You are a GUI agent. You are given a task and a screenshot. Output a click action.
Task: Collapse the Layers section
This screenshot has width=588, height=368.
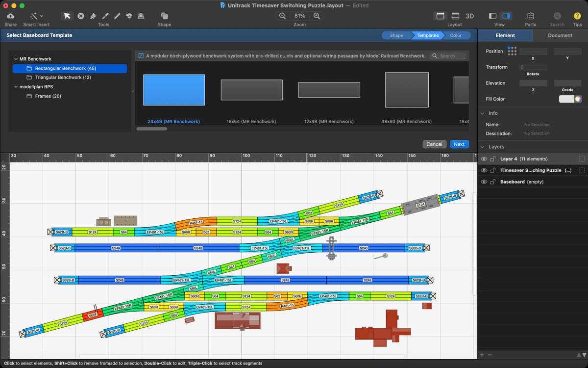pos(482,147)
